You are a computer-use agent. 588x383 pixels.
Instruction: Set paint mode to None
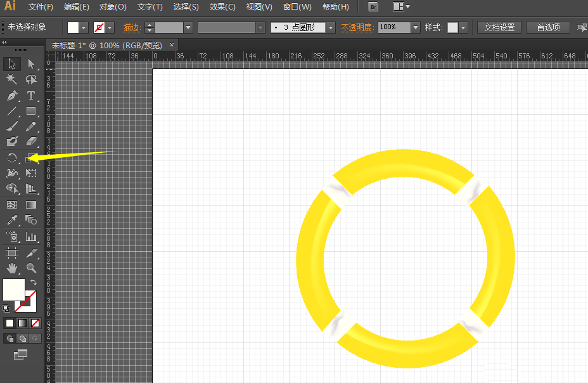pos(35,323)
